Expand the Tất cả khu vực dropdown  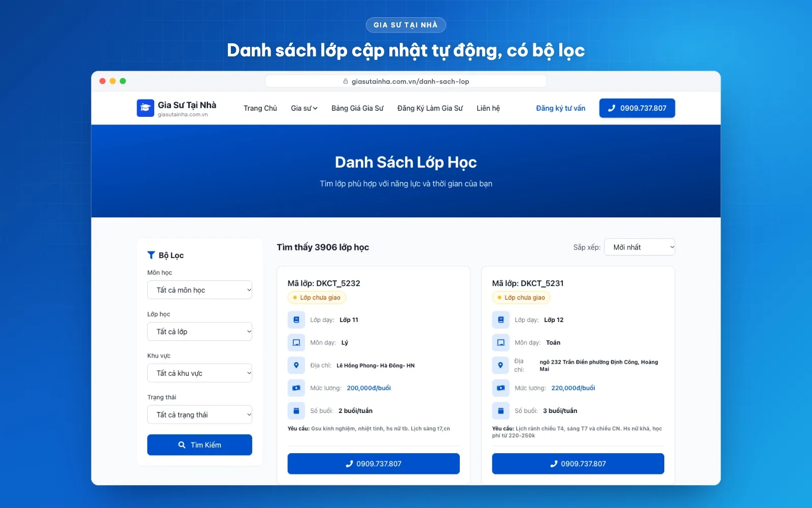point(199,373)
